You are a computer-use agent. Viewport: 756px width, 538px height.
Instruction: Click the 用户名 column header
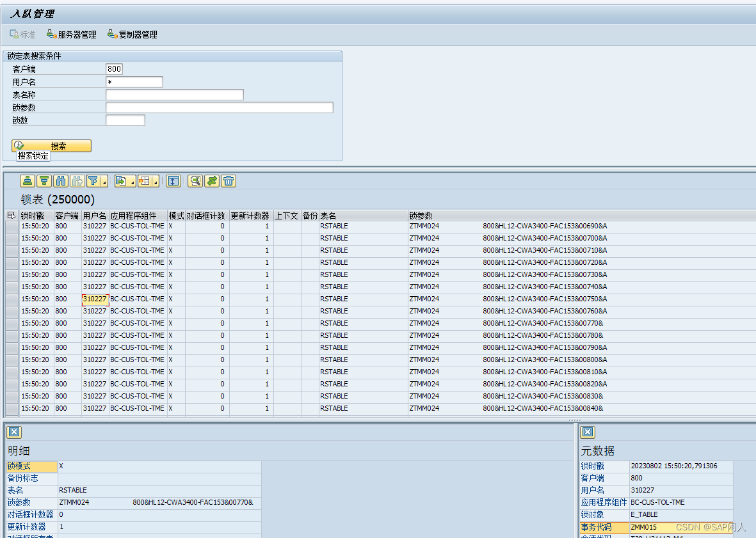[x=95, y=216]
